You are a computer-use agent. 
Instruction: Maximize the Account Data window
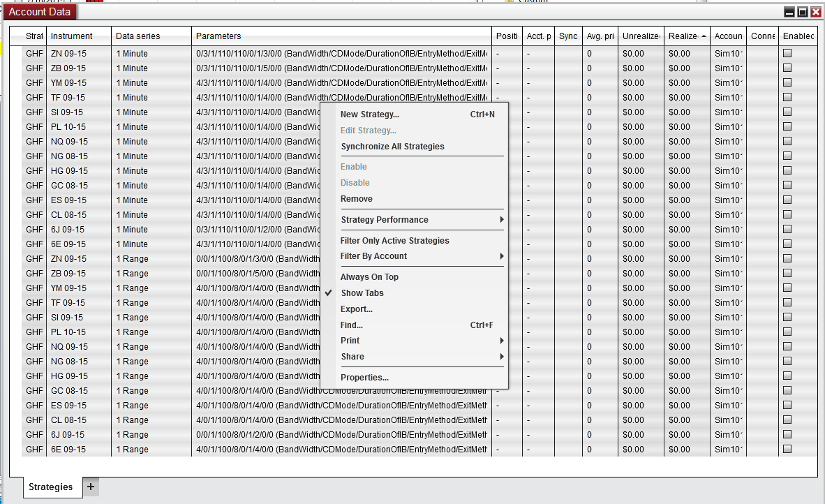click(x=803, y=12)
